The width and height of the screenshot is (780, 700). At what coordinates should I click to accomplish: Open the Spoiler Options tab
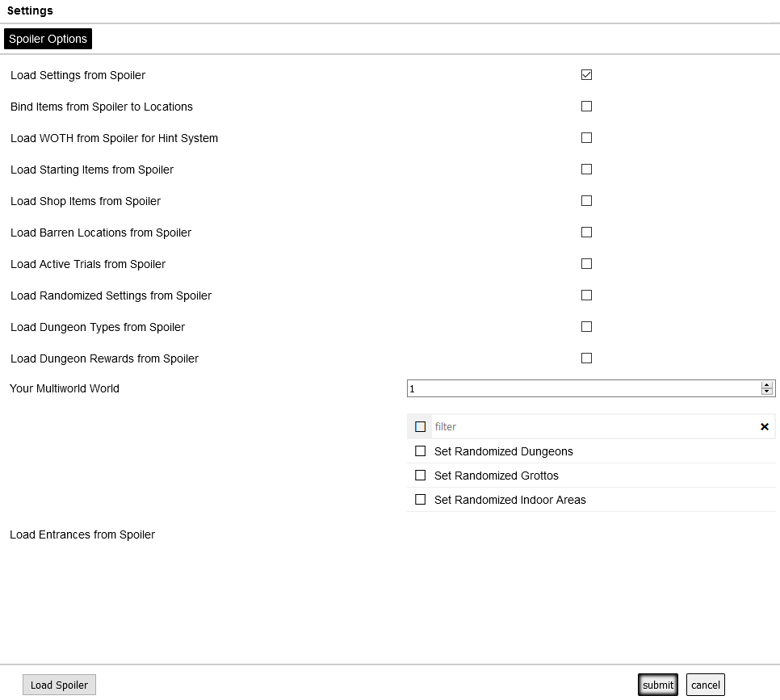tap(48, 39)
